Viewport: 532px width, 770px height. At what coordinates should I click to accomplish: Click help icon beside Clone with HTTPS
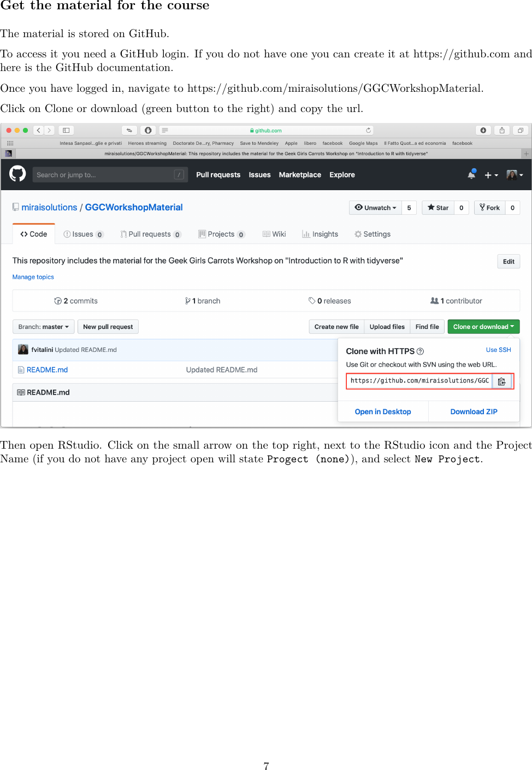coord(420,351)
